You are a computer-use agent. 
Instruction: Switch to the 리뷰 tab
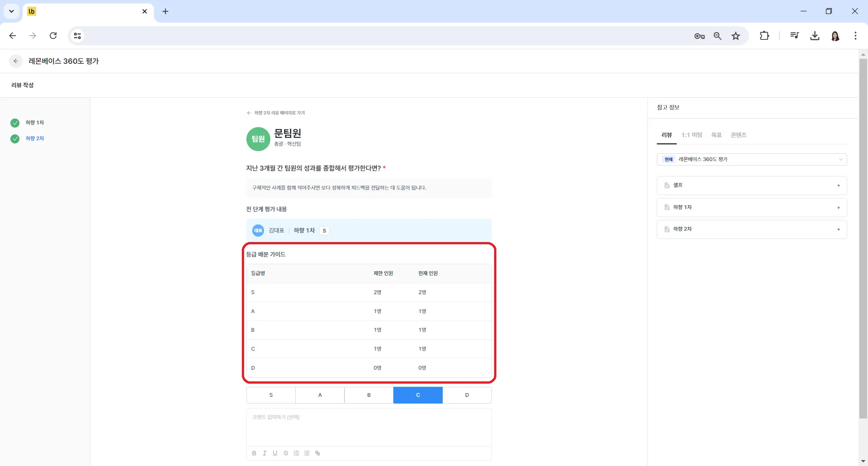[x=666, y=135]
